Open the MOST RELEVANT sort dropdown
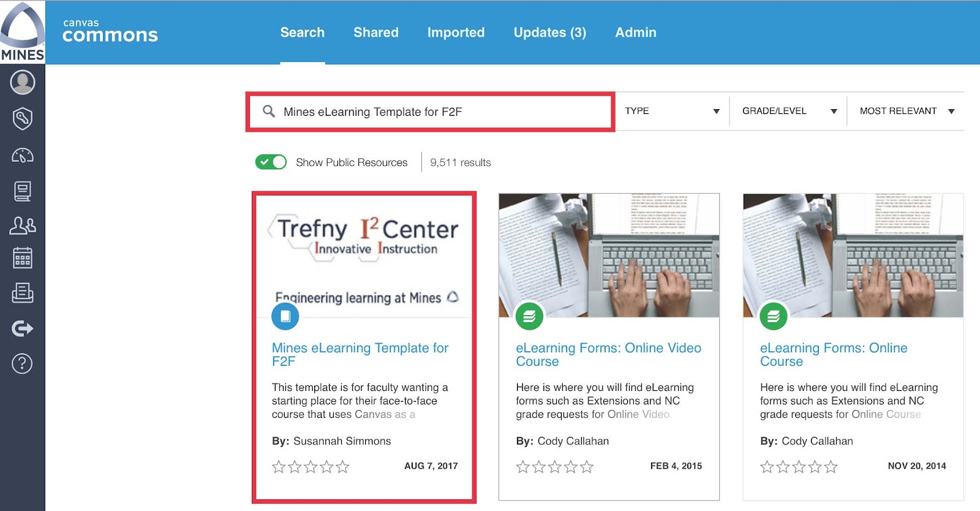The width and height of the screenshot is (980, 511). 907,111
